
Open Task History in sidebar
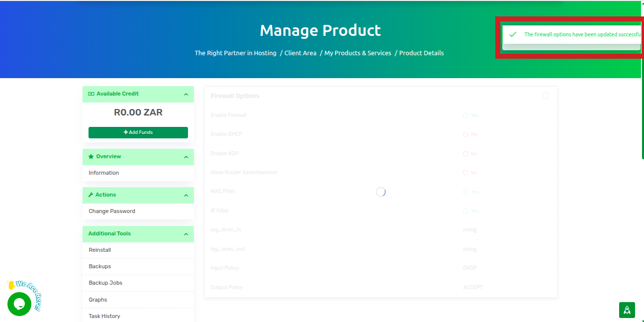pos(104,316)
